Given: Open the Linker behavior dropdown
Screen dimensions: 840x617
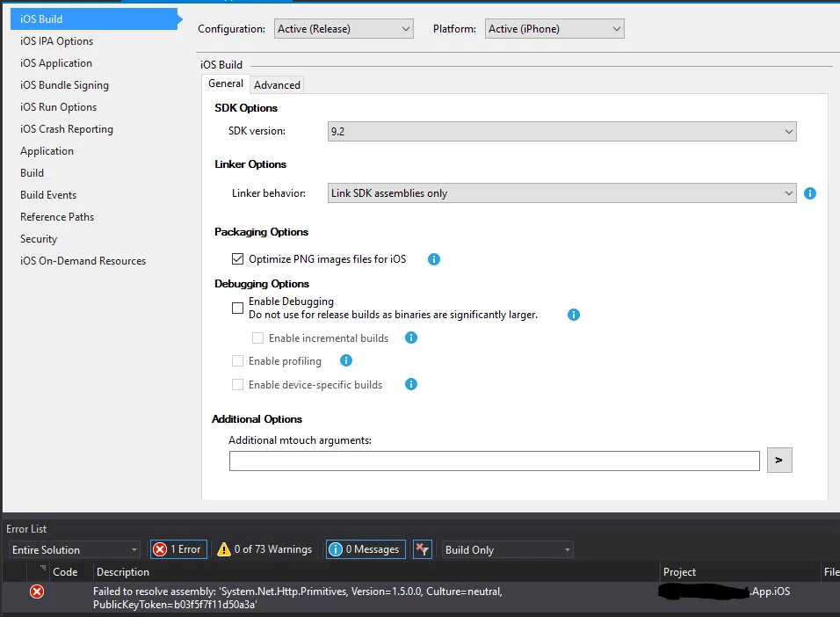Looking at the screenshot, I should pyautogui.click(x=562, y=193).
